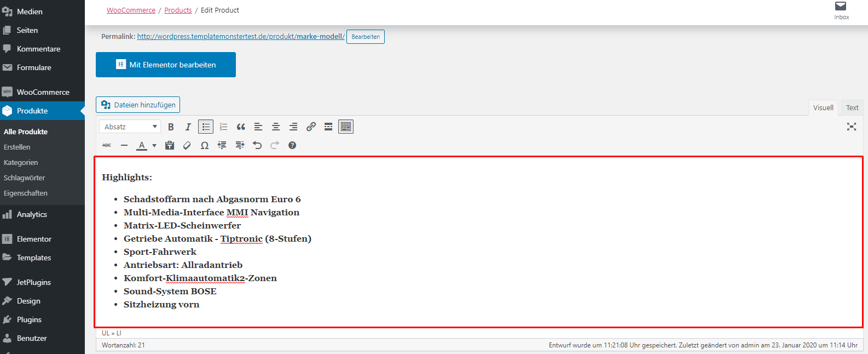The height and width of the screenshot is (354, 868).
Task: Click the special character omega icon
Action: coord(205,145)
